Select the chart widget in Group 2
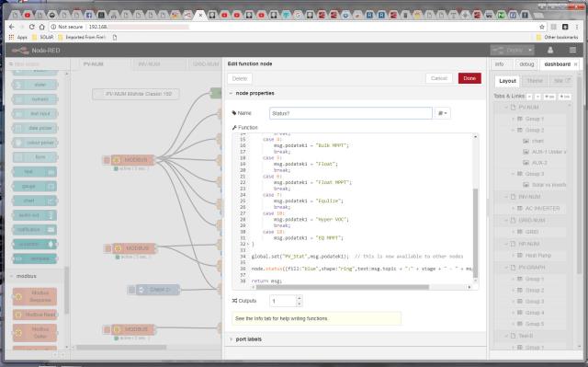This screenshot has width=588, height=367. click(x=537, y=141)
